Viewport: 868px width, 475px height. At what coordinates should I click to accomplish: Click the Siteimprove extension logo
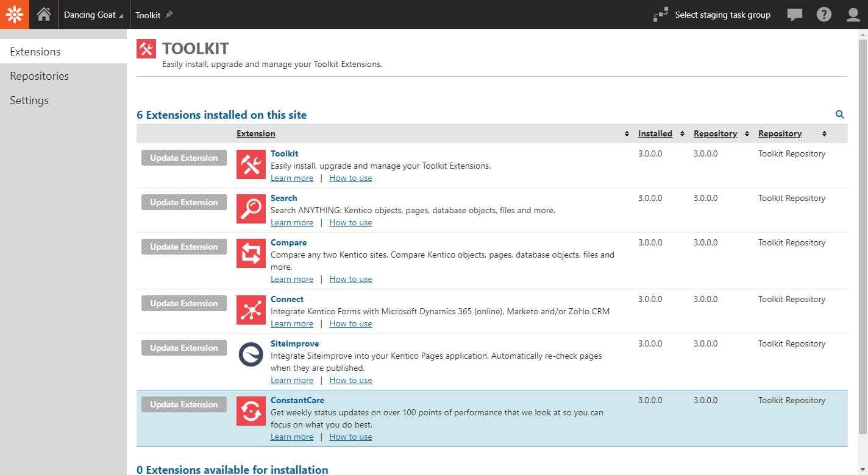point(251,355)
